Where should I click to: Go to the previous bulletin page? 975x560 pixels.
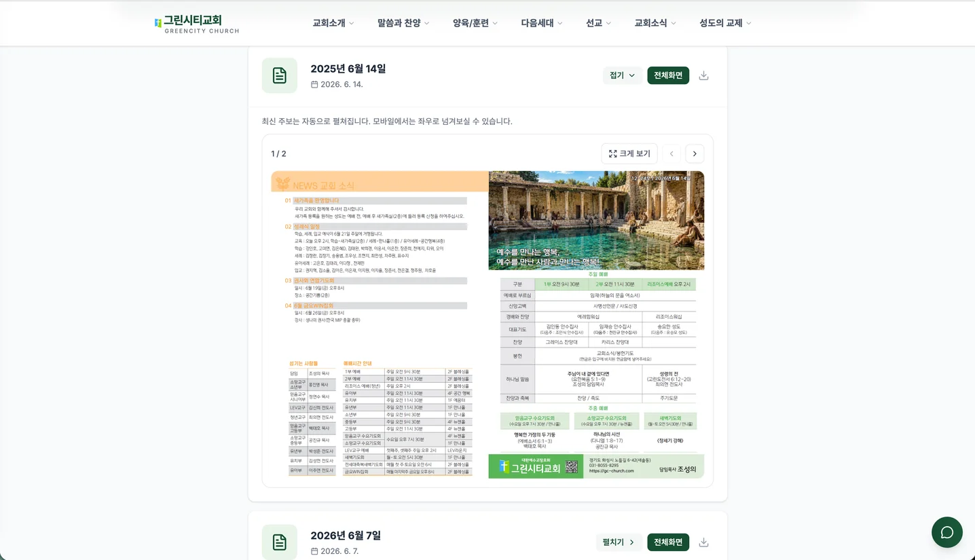click(x=672, y=153)
